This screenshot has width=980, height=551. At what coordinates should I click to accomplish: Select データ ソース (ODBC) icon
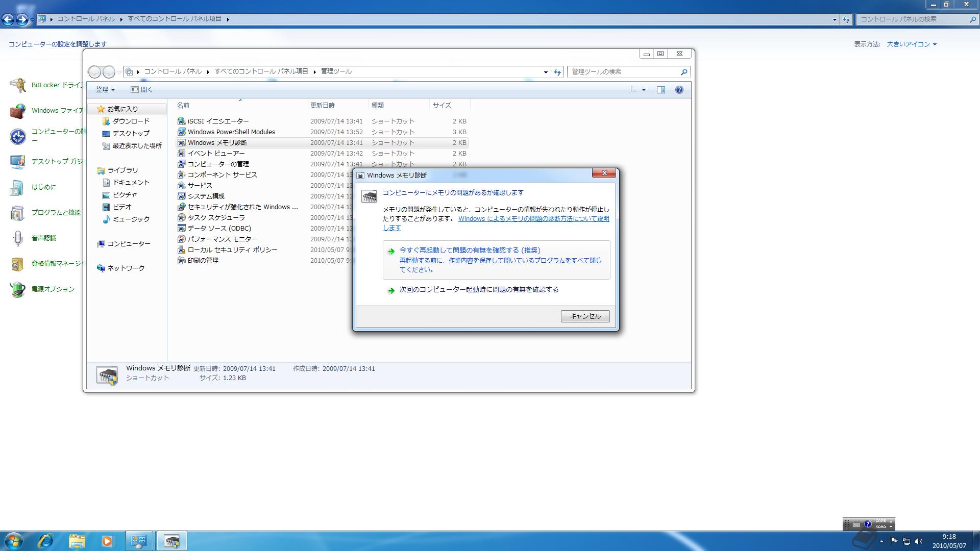[x=181, y=229]
